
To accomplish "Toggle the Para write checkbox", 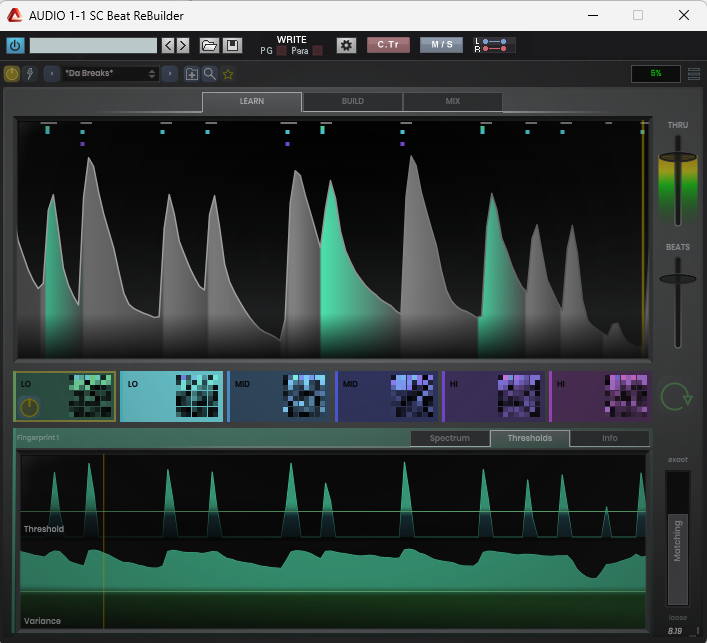I will pyautogui.click(x=317, y=51).
